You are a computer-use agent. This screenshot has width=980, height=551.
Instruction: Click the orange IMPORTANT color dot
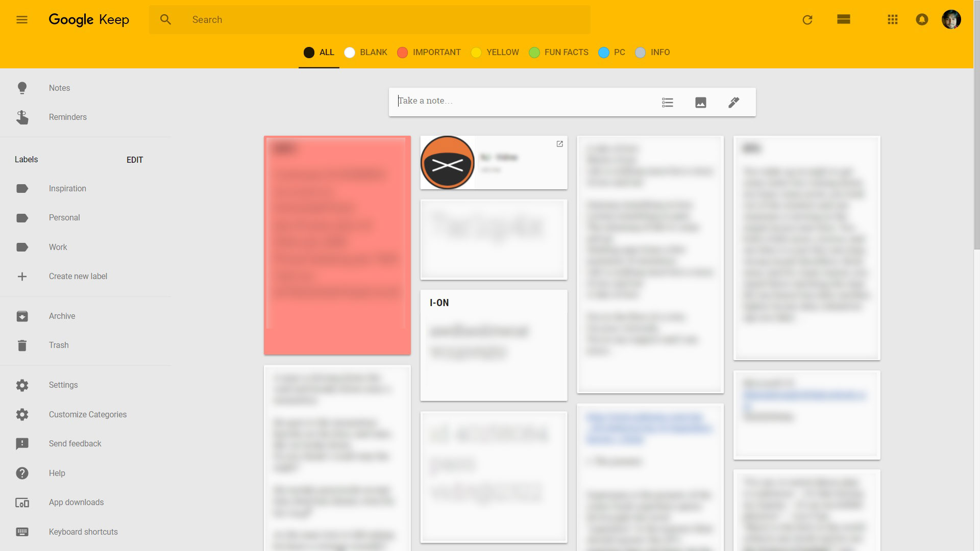tap(402, 53)
